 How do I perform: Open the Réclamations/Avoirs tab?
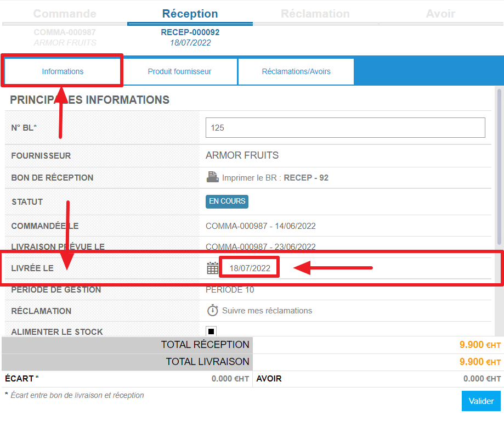coord(296,71)
